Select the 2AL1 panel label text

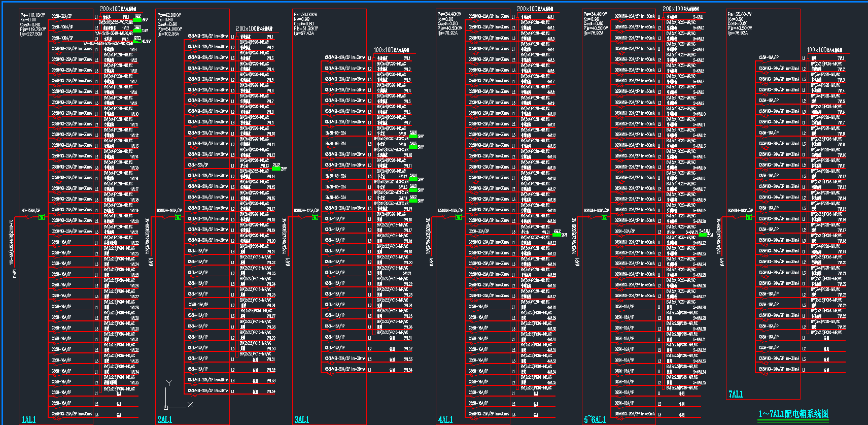(x=165, y=419)
